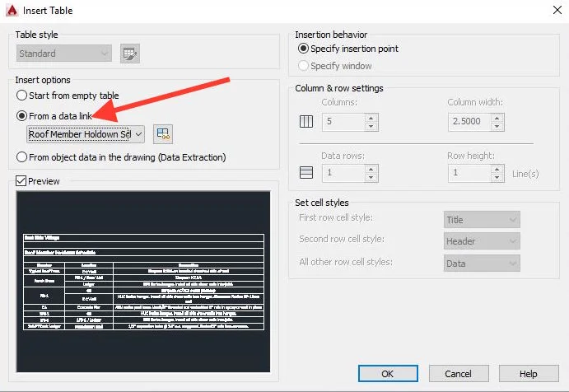
Task: Open the Standard table style dropdown
Action: tap(64, 54)
